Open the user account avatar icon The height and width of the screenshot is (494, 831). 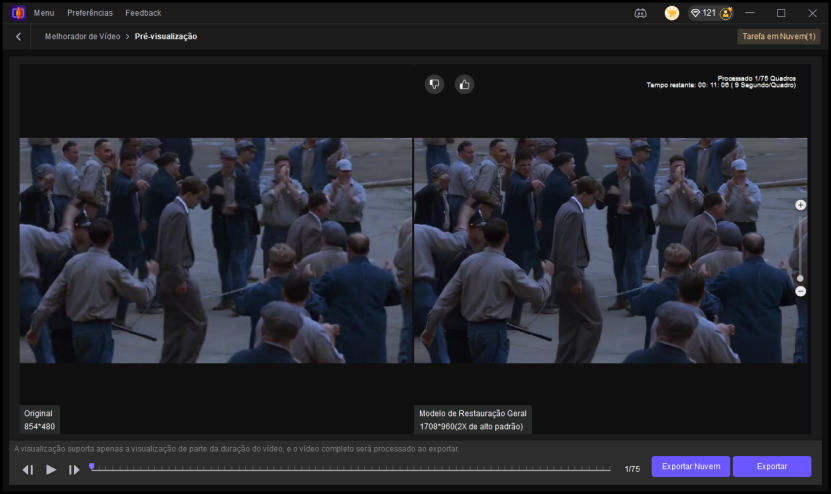(726, 13)
